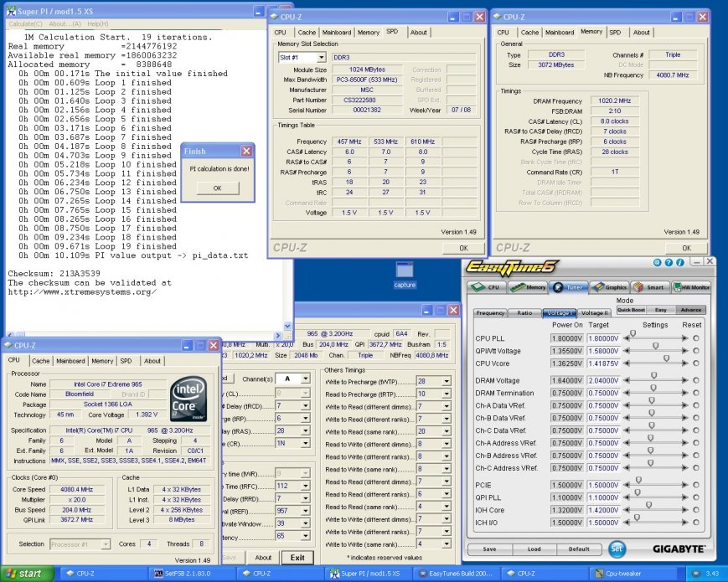The width and height of the screenshot is (728, 582).
Task: Click the EasyTune6 info icon
Action: (680, 263)
